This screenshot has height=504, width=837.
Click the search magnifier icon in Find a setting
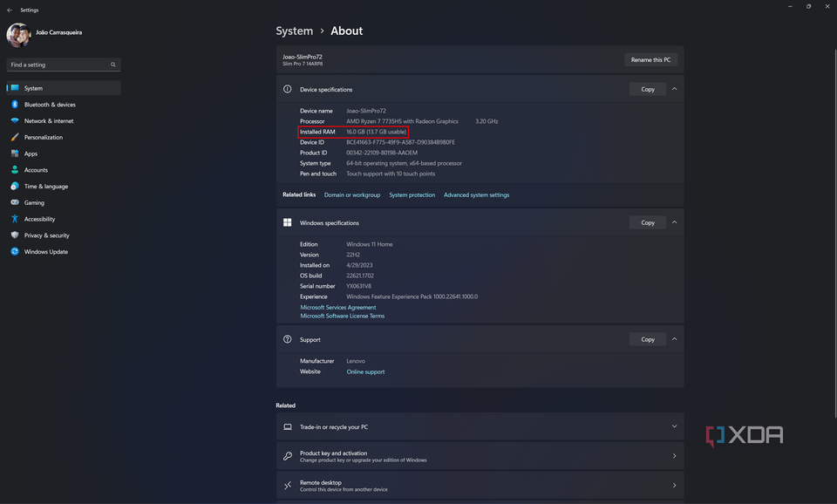pyautogui.click(x=113, y=65)
